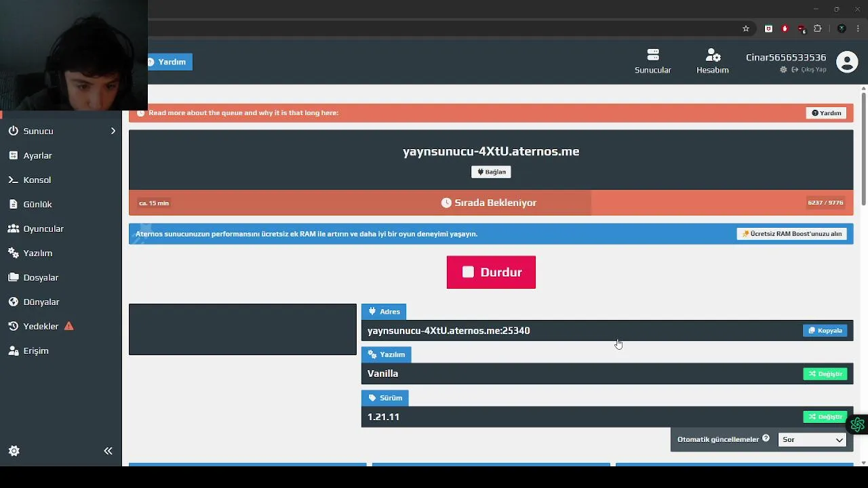Stop the server with the Durdur button
This screenshot has width=868, height=488.
pyautogui.click(x=491, y=272)
